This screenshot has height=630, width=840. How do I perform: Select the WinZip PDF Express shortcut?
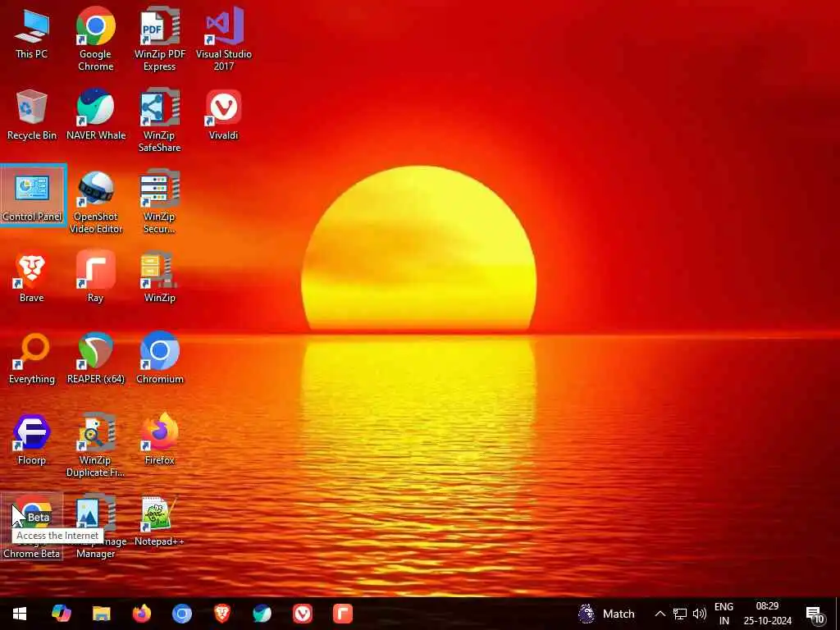160,39
